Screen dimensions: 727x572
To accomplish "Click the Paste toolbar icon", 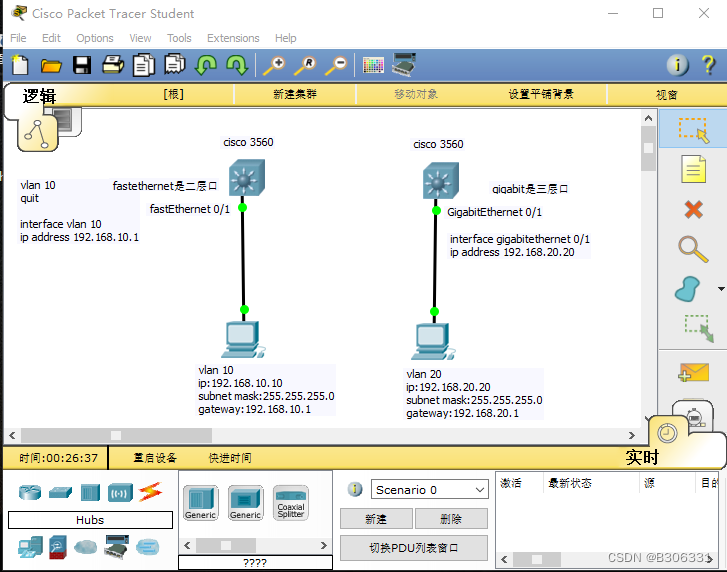I will point(175,65).
